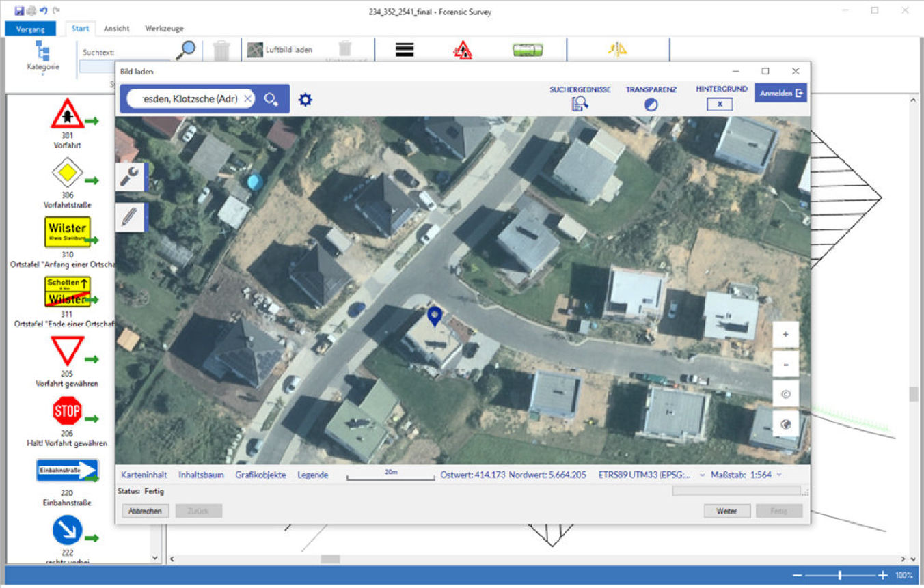This screenshot has width=924, height=588.
Task: Click the zoom slider in the status bar
Action: (840, 576)
